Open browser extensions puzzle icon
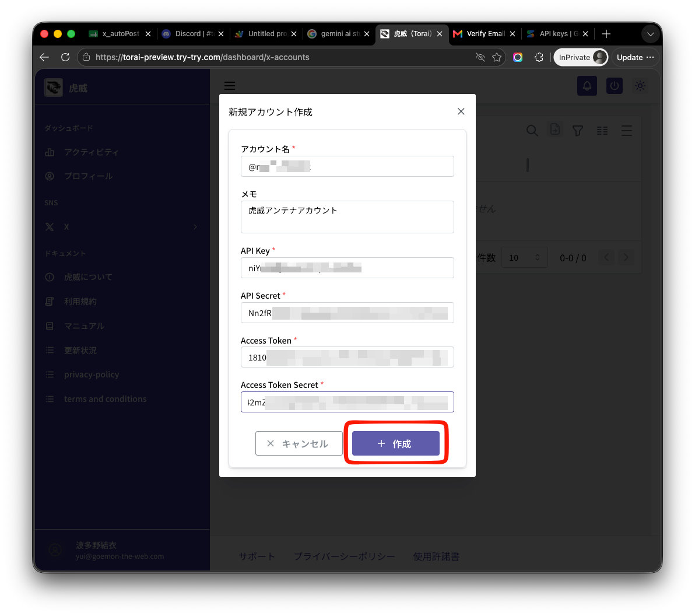The image size is (695, 616). coord(539,57)
